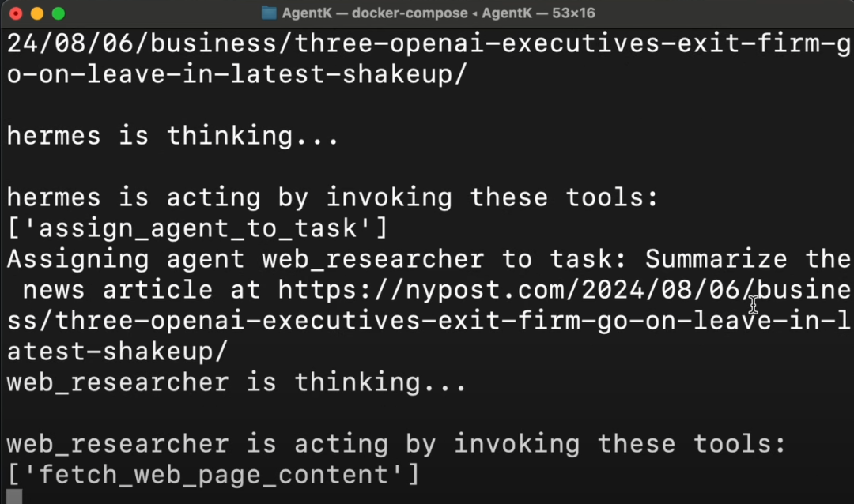The width and height of the screenshot is (854, 504).
Task: Click the folder icon in the title bar
Action: 269,13
